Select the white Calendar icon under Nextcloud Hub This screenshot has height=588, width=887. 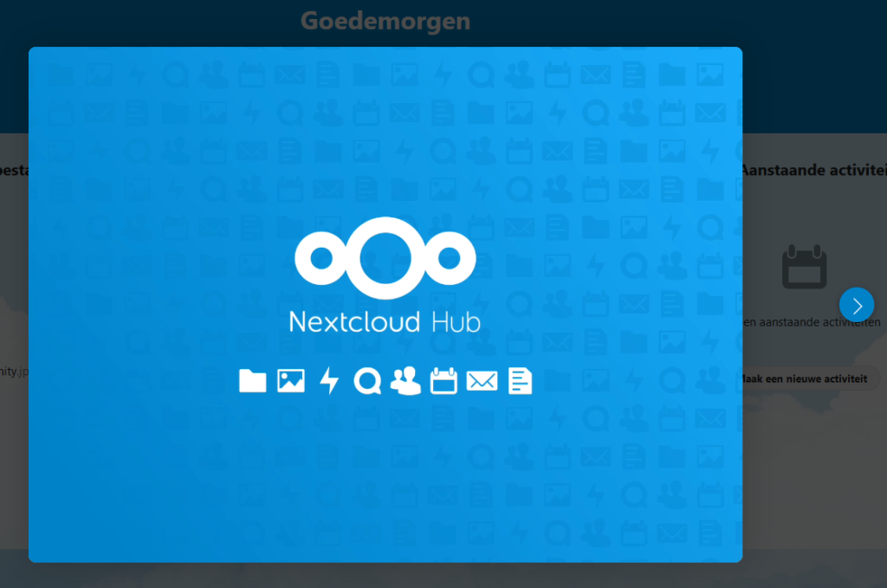point(443,381)
